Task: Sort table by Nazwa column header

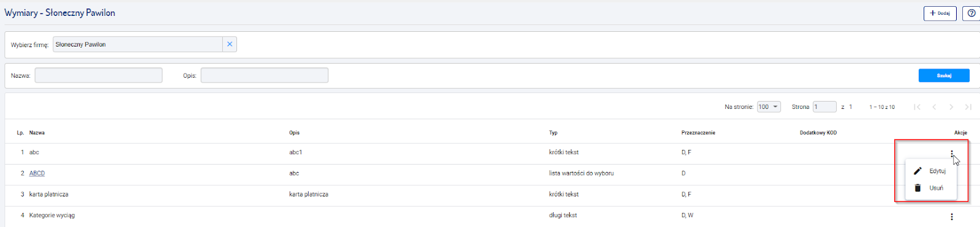Action: 37,133
